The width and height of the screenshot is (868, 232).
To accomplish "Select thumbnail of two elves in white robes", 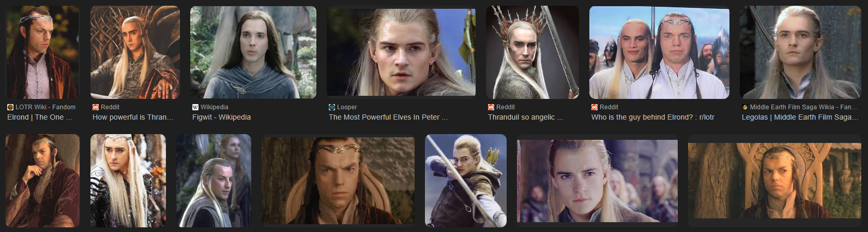I will 659,52.
